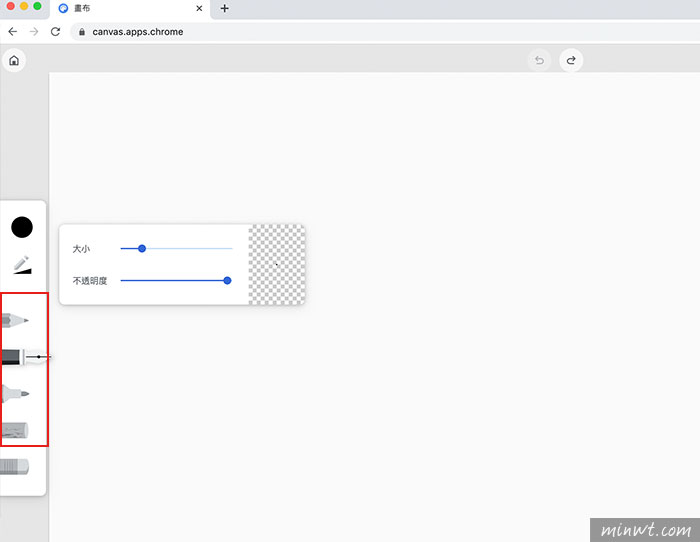Close the 畫布 tab
This screenshot has width=700, height=542.
(199, 8)
